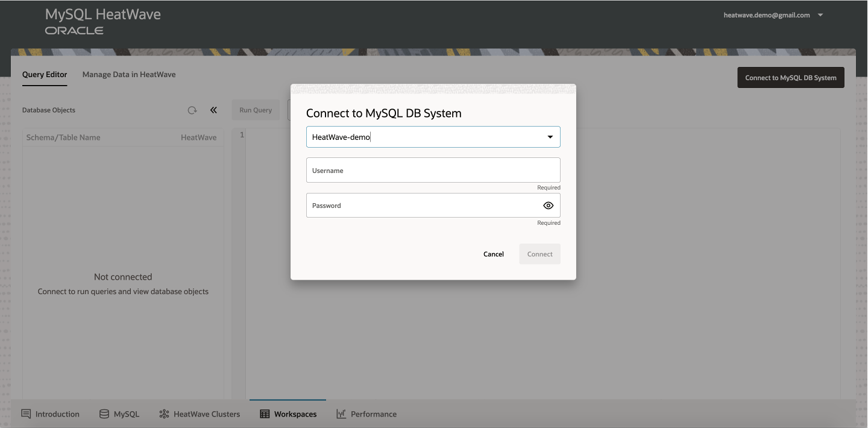Cancel the Connect to MySQL DB System dialog
Viewport: 868px width, 428px height.
pos(493,254)
